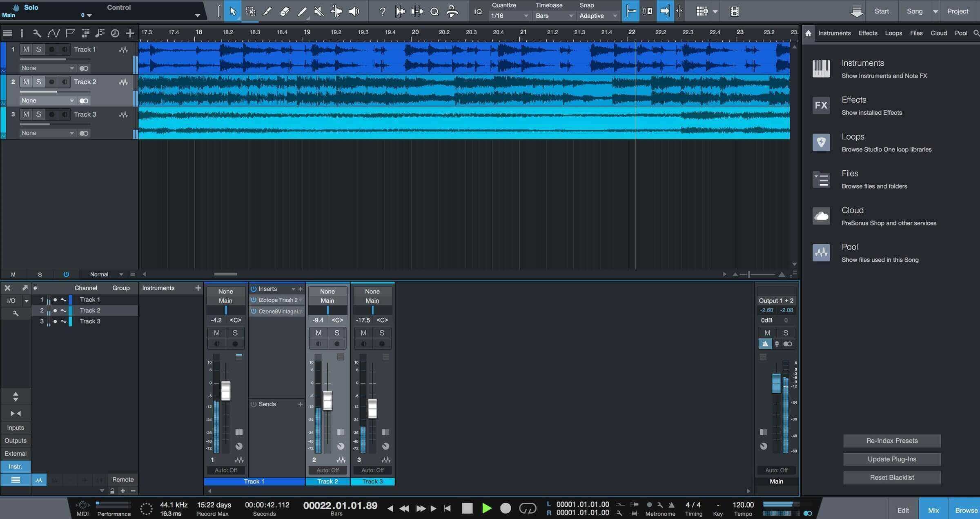The height and width of the screenshot is (519, 980).
Task: Select the Mute tool
Action: (319, 11)
